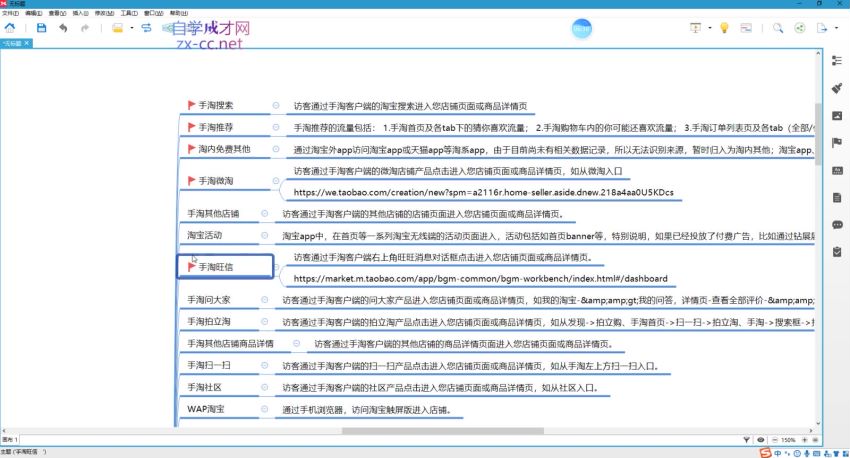Click the 150% zoom level value
This screenshot has height=458, width=850.
click(x=789, y=440)
